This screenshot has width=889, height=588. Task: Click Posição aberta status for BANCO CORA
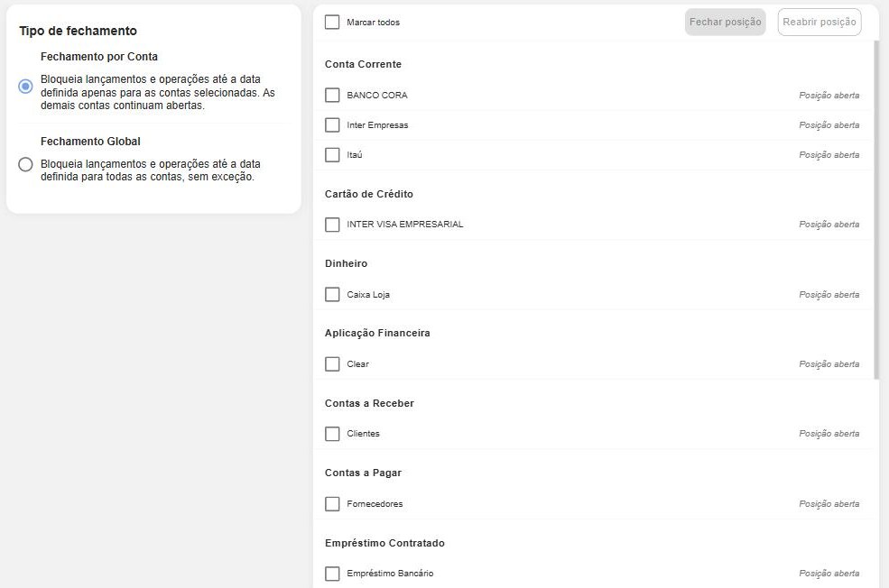tap(829, 96)
